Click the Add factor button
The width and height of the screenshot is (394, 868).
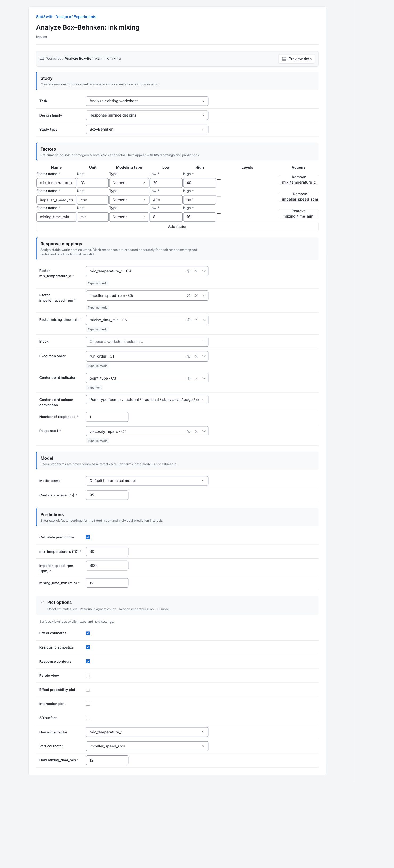click(x=177, y=227)
